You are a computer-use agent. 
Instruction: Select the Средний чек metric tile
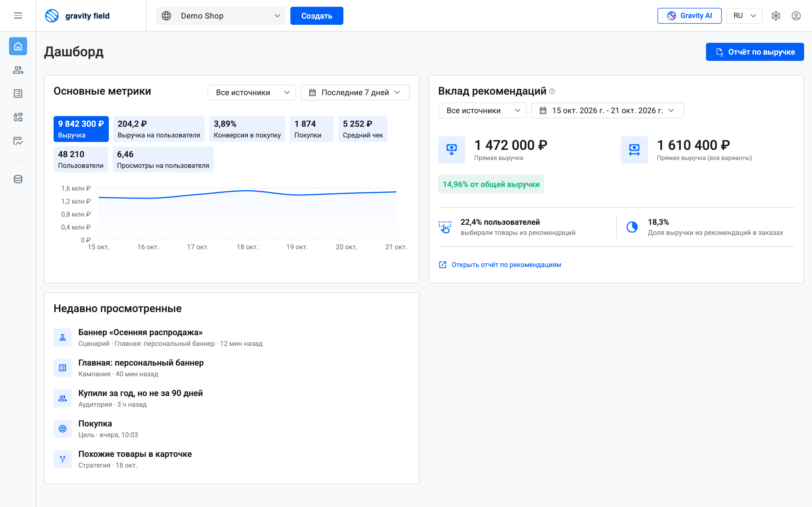point(363,129)
